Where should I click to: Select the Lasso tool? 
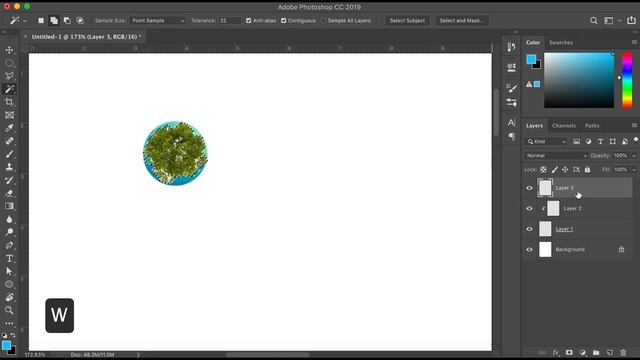coord(9,76)
